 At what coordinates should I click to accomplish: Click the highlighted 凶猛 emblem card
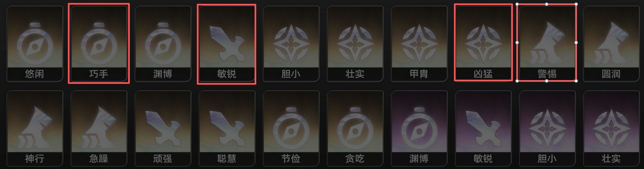[483, 43]
